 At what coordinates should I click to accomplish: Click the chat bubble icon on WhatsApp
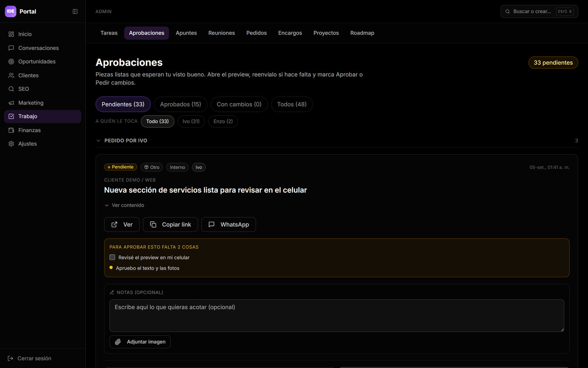click(x=211, y=224)
